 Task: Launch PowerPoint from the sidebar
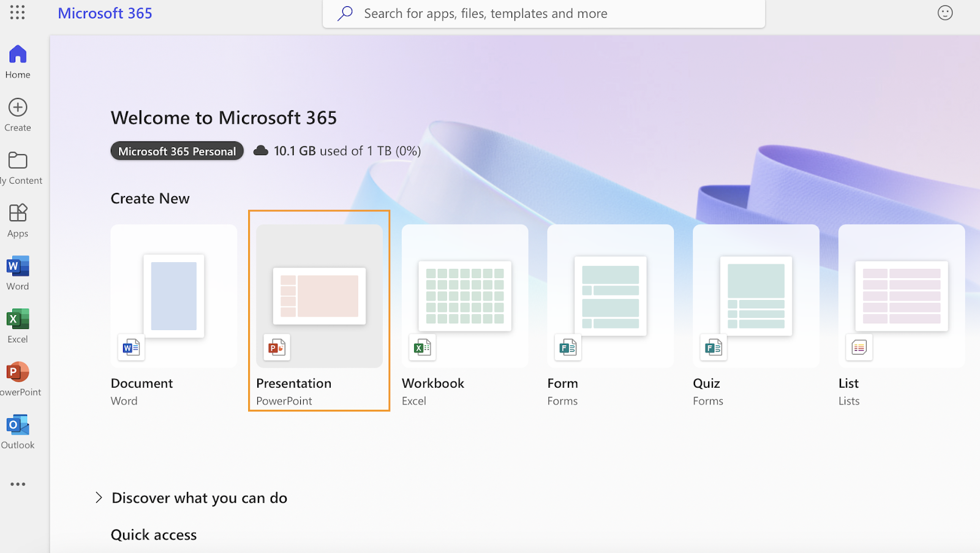[19, 380]
